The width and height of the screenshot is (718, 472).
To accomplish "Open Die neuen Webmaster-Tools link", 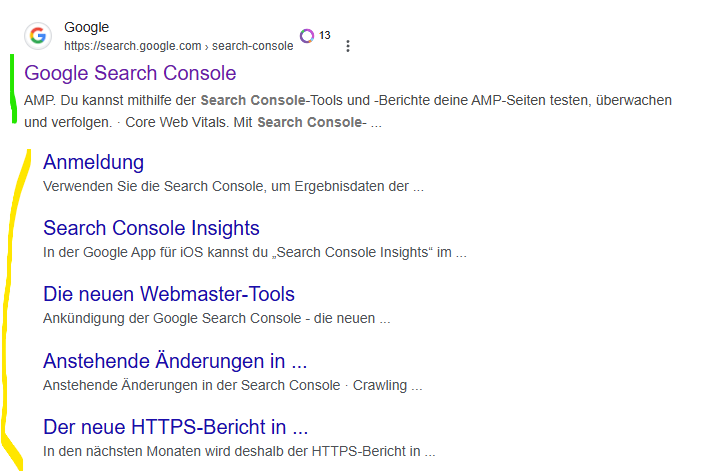I will click(169, 294).
